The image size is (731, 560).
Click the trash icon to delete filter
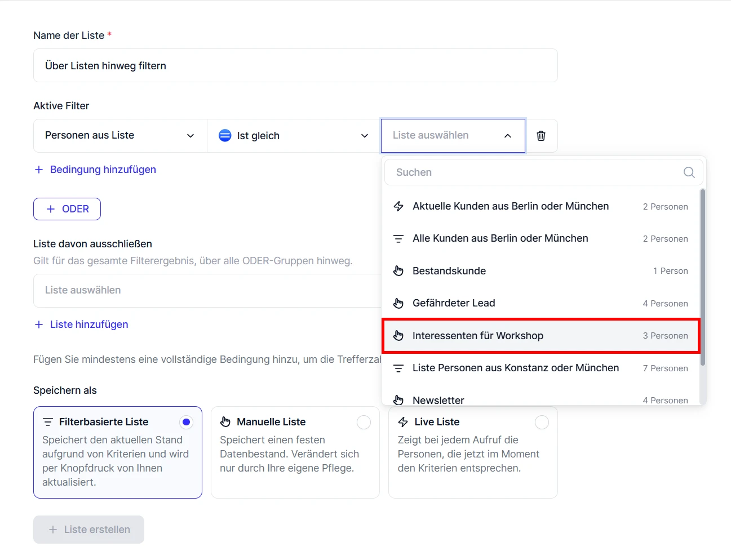coord(541,136)
